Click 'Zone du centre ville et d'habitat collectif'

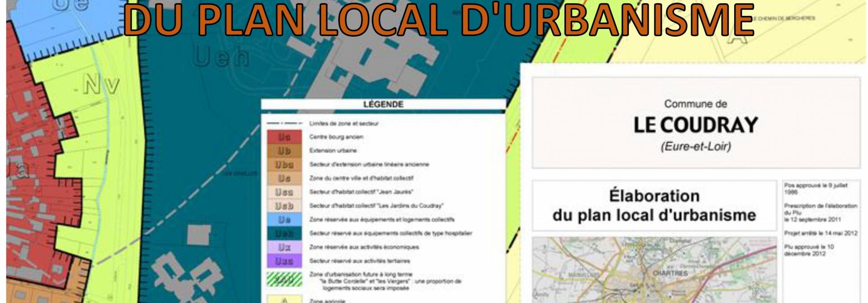[361, 178]
